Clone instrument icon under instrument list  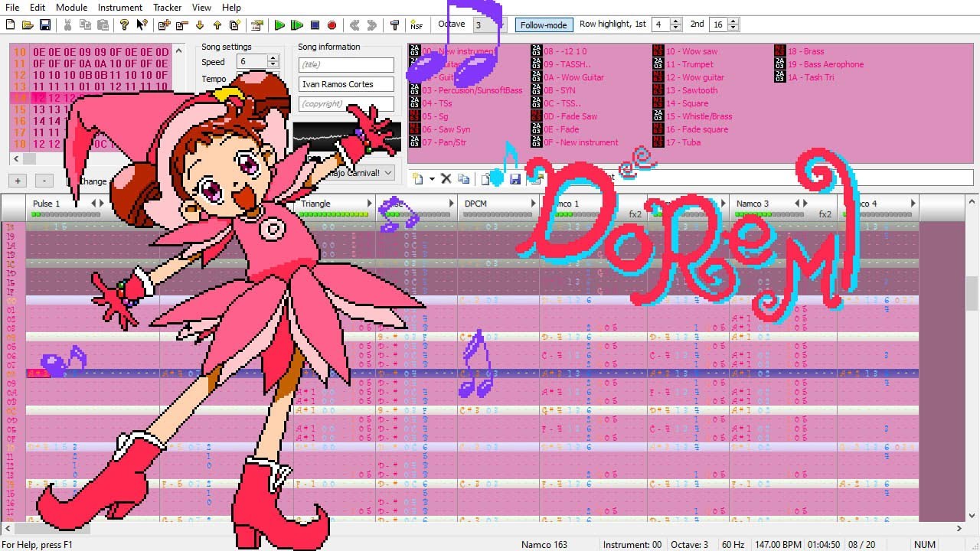[463, 178]
